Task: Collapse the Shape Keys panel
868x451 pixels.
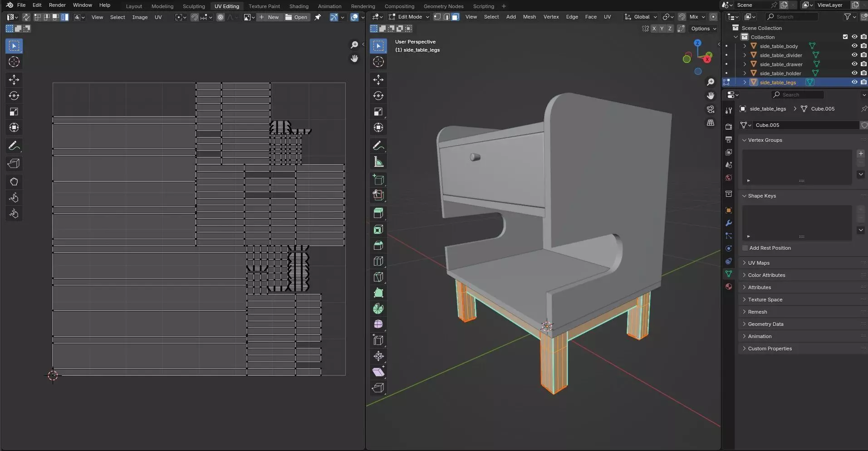Action: pos(762,196)
